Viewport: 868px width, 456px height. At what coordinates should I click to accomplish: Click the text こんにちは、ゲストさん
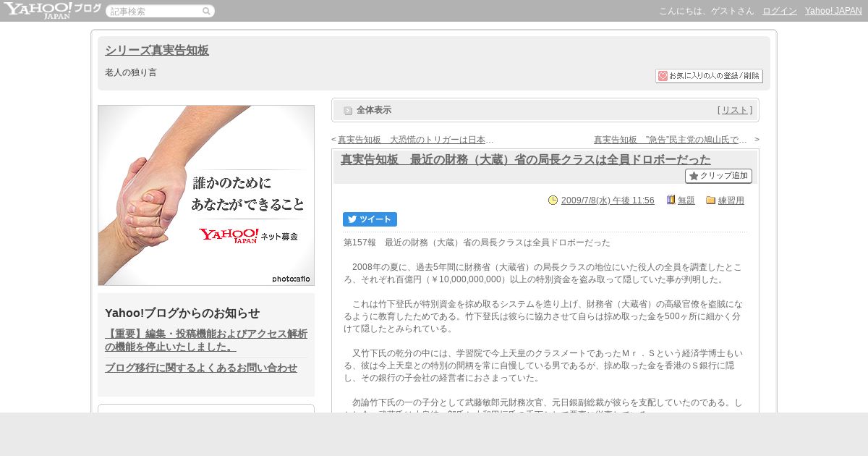click(x=706, y=11)
